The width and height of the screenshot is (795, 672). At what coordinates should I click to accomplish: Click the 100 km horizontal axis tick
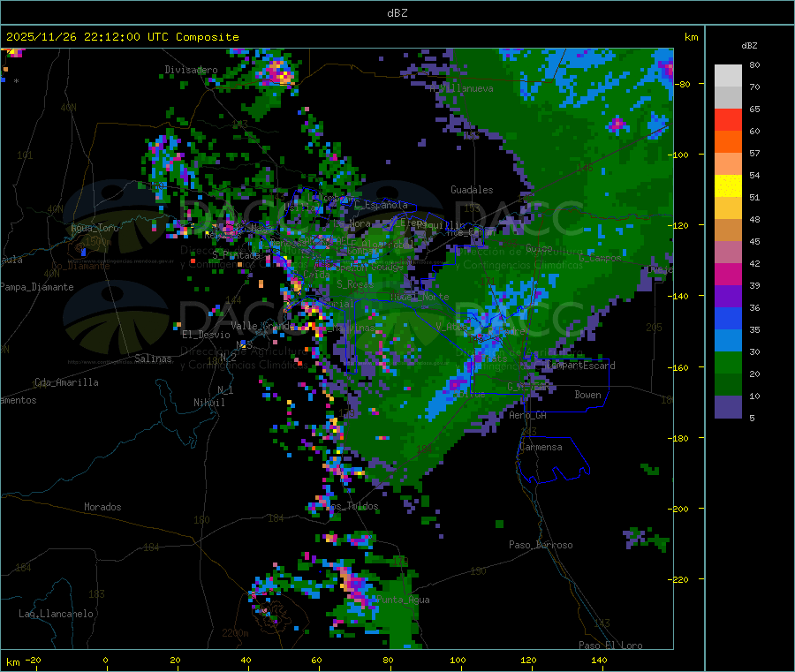[x=458, y=660]
